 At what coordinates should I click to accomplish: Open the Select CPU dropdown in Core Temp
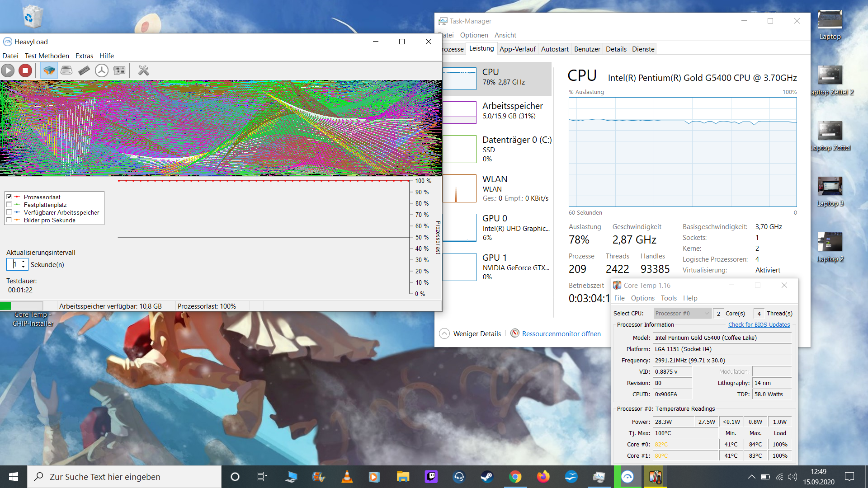click(x=683, y=314)
